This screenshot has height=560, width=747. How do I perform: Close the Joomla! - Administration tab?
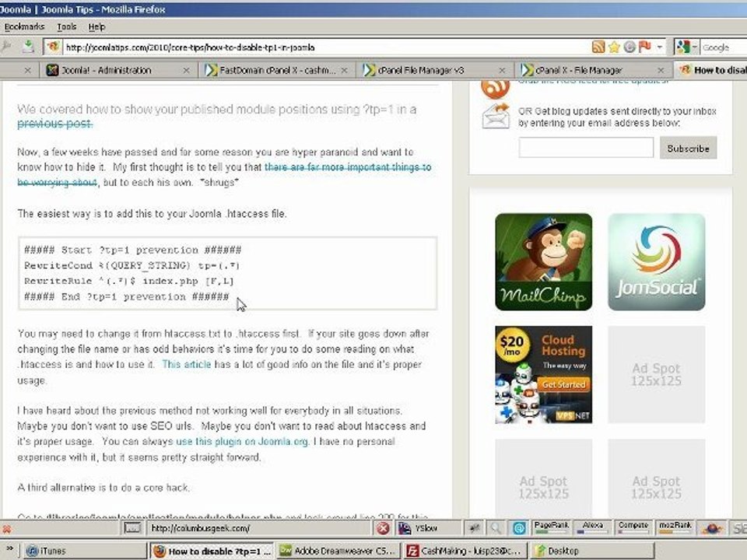[x=186, y=71]
